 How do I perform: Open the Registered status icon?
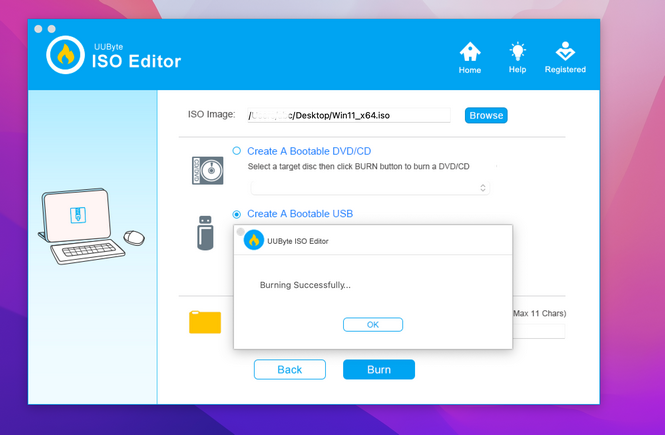tap(565, 51)
